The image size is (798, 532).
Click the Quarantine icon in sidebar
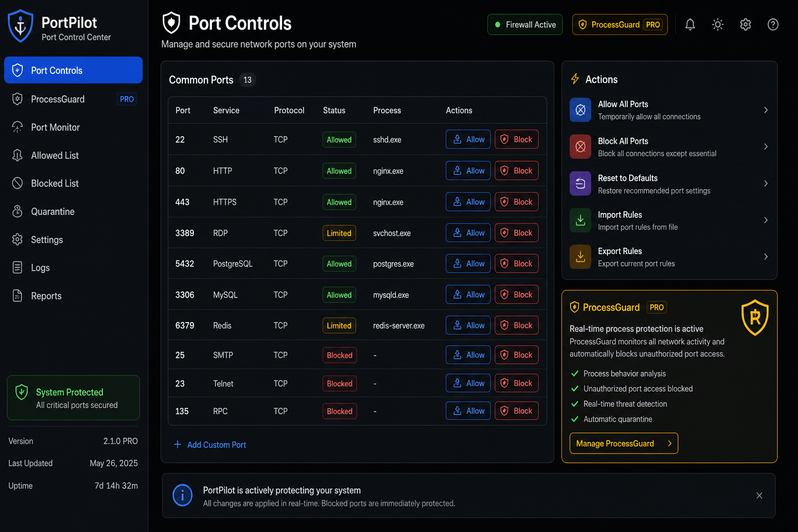point(17,211)
